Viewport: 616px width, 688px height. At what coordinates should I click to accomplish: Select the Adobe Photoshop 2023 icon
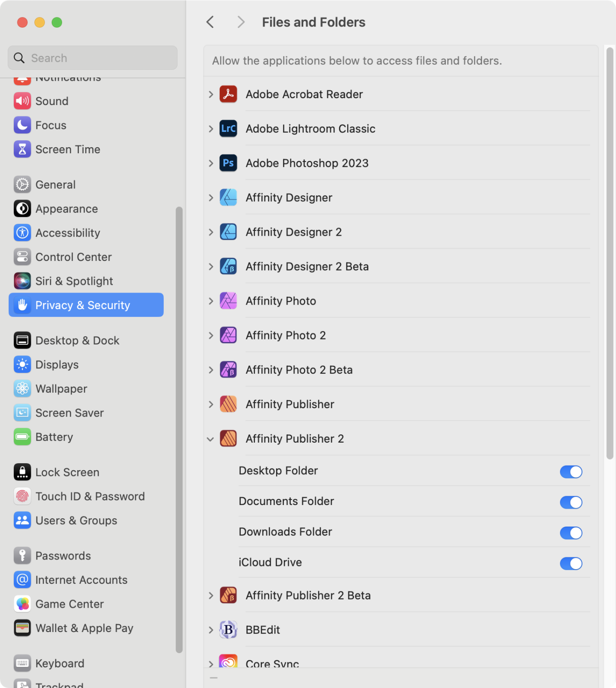click(228, 163)
